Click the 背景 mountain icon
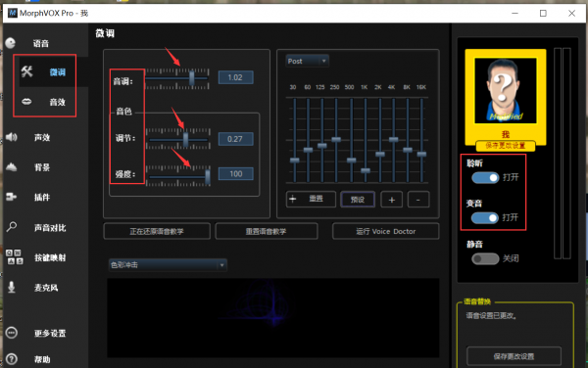 (x=12, y=167)
